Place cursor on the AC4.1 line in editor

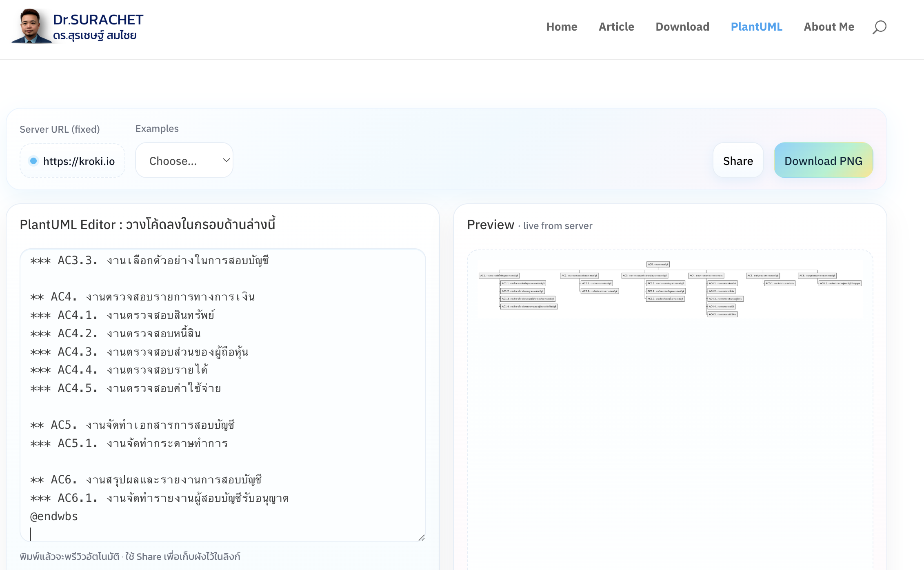click(122, 315)
